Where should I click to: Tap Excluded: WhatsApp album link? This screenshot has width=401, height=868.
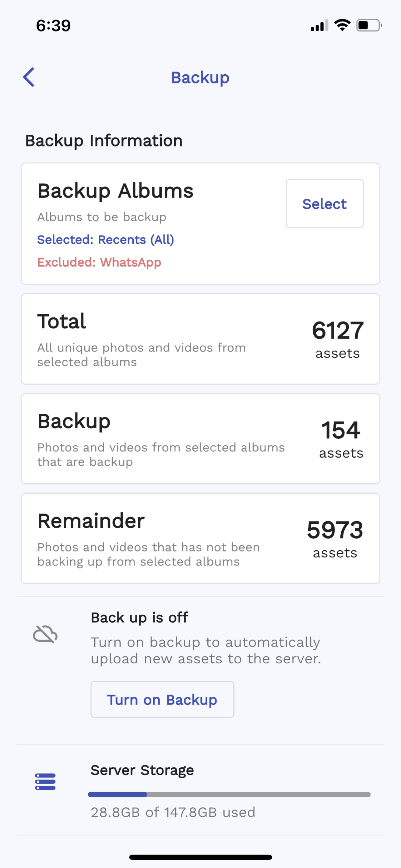(99, 262)
